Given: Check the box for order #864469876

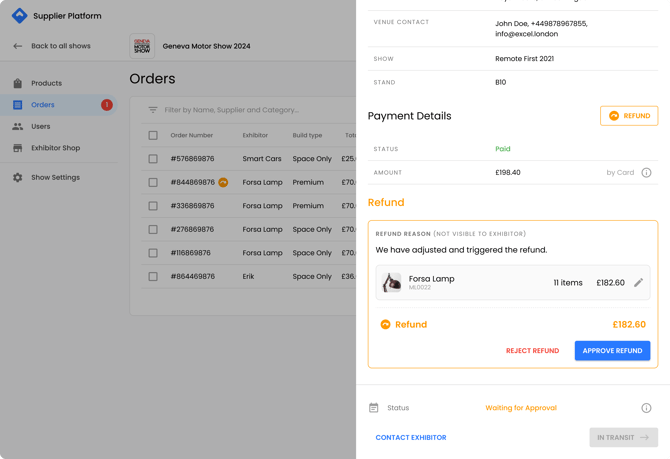Looking at the screenshot, I should coord(153,277).
